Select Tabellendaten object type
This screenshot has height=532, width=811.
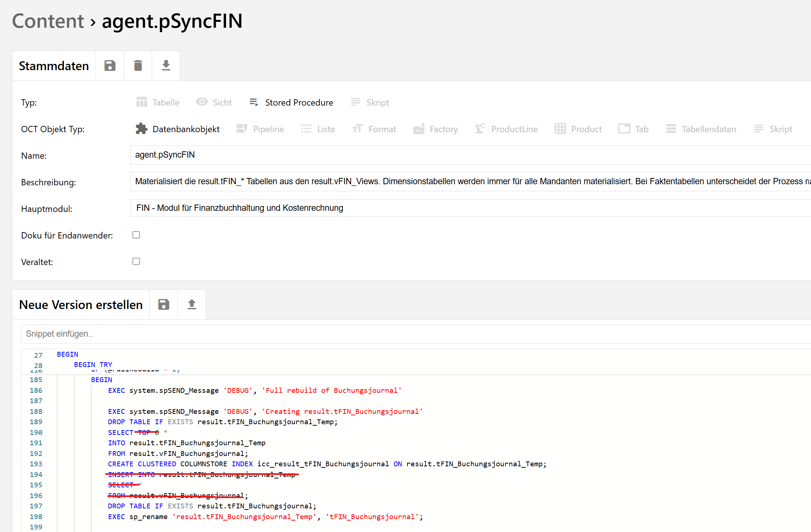pyautogui.click(x=701, y=129)
